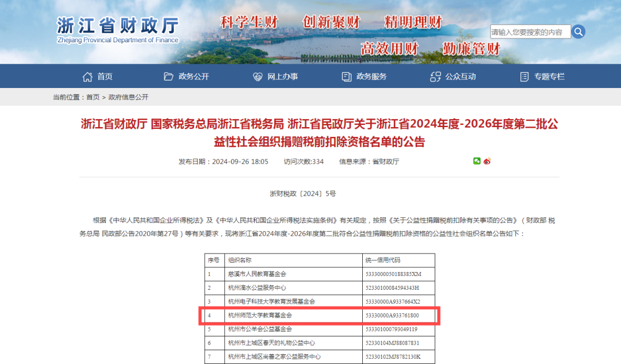Click the folder icon beside 政务公开
621x364 pixels.
click(168, 76)
